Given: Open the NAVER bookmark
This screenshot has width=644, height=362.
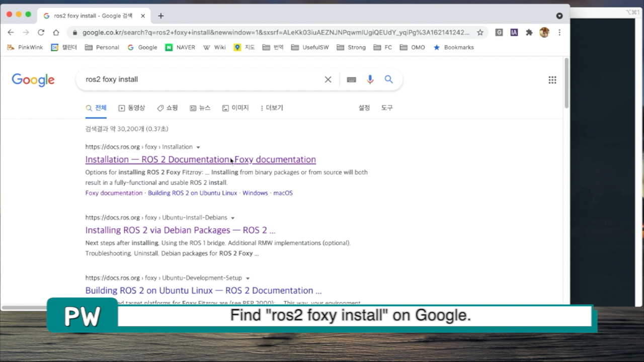Looking at the screenshot, I should (180, 47).
